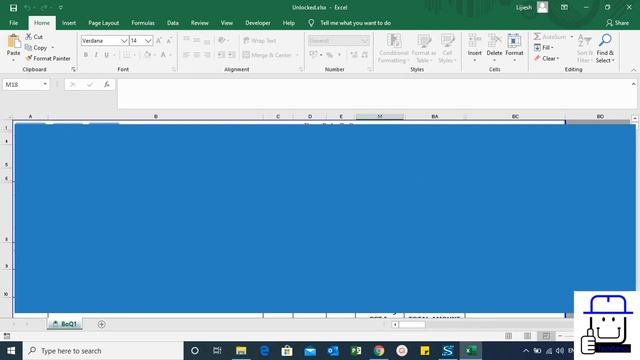
Task: Click the AutoSum sigma icon
Action: tap(537, 37)
